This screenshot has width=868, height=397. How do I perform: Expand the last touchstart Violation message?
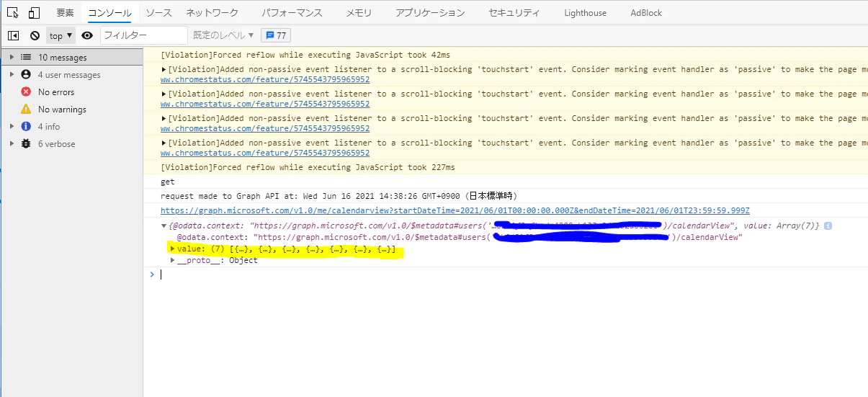click(164, 143)
